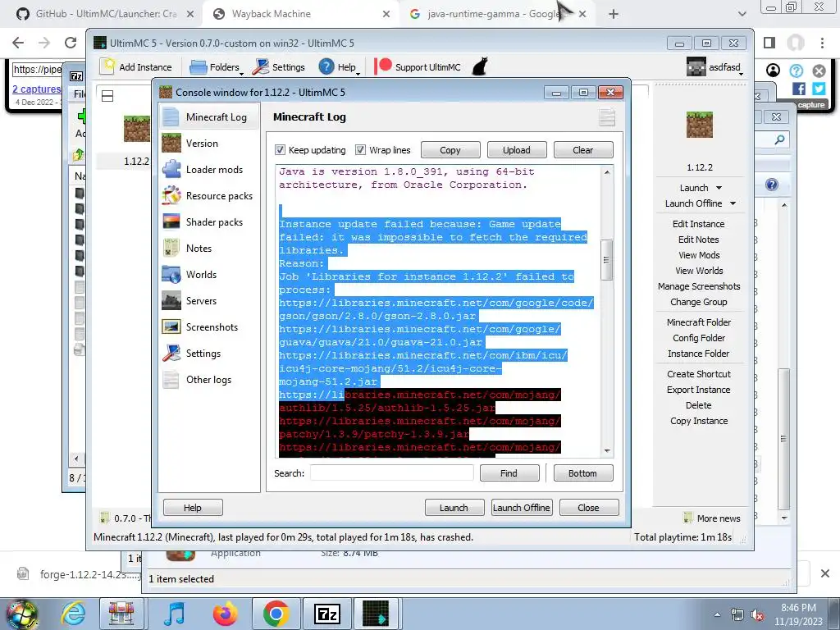This screenshot has width=840, height=630.
Task: Open the Minecraft Log page in sidebar
Action: pyautogui.click(x=209, y=116)
